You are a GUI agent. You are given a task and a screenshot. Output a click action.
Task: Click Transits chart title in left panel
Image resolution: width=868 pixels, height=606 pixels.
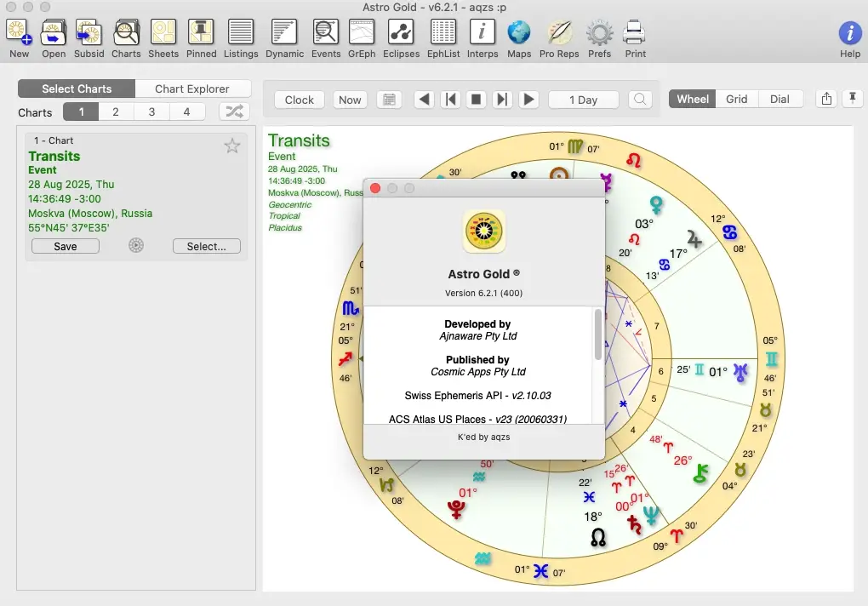(x=54, y=156)
